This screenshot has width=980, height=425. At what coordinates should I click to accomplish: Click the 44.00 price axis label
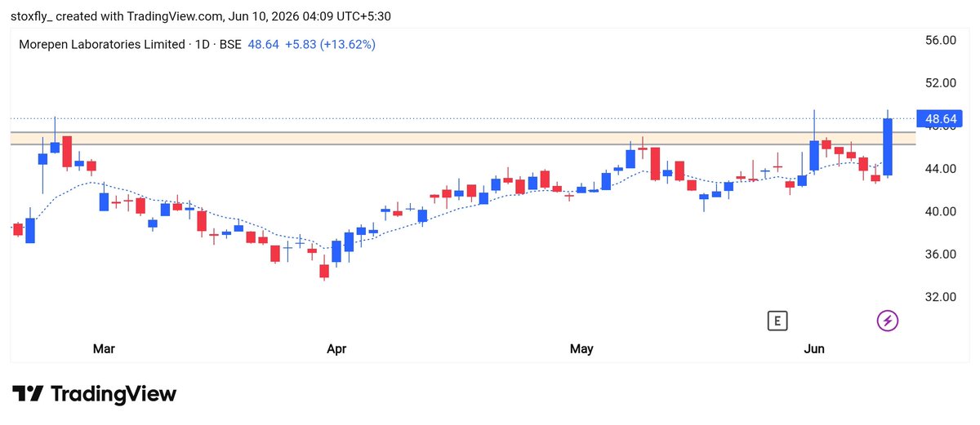click(939, 169)
